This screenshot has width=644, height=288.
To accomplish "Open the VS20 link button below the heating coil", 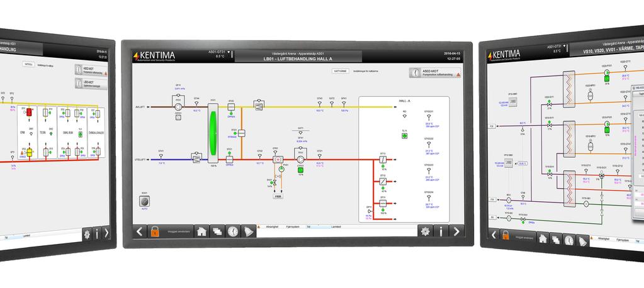I will pos(278,197).
